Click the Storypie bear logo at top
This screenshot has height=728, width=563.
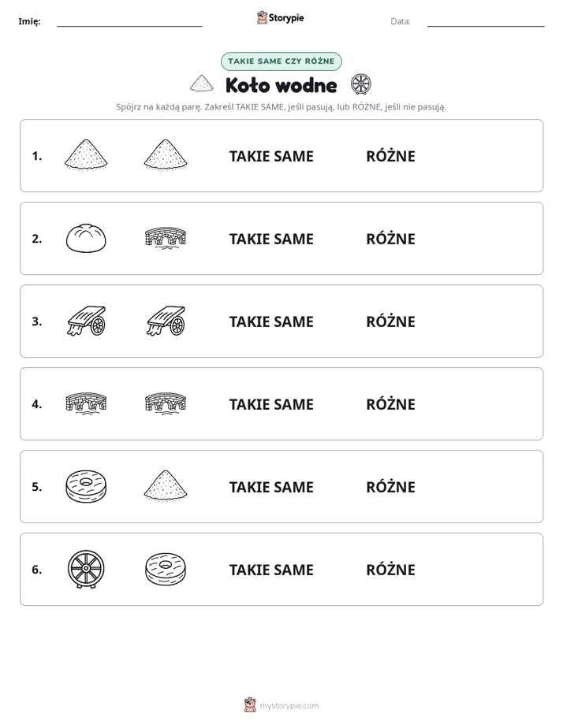pyautogui.click(x=280, y=17)
